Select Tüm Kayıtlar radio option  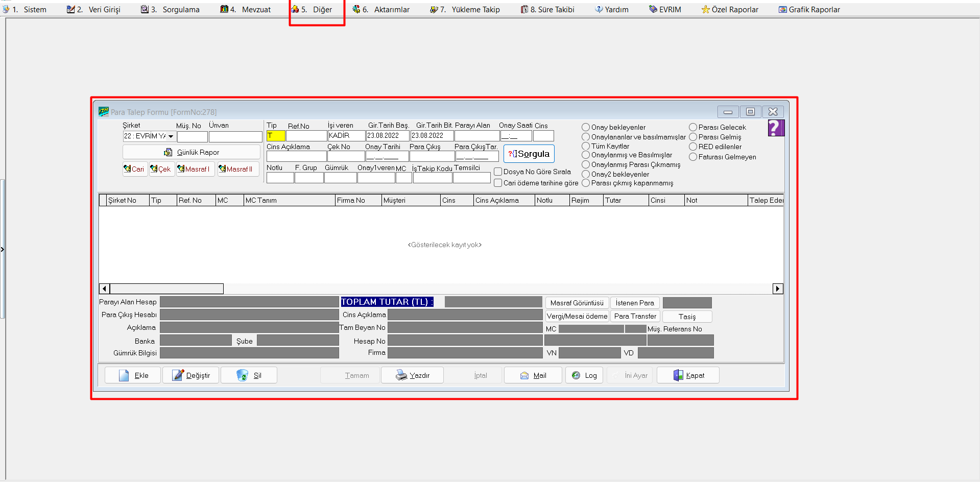click(x=586, y=146)
